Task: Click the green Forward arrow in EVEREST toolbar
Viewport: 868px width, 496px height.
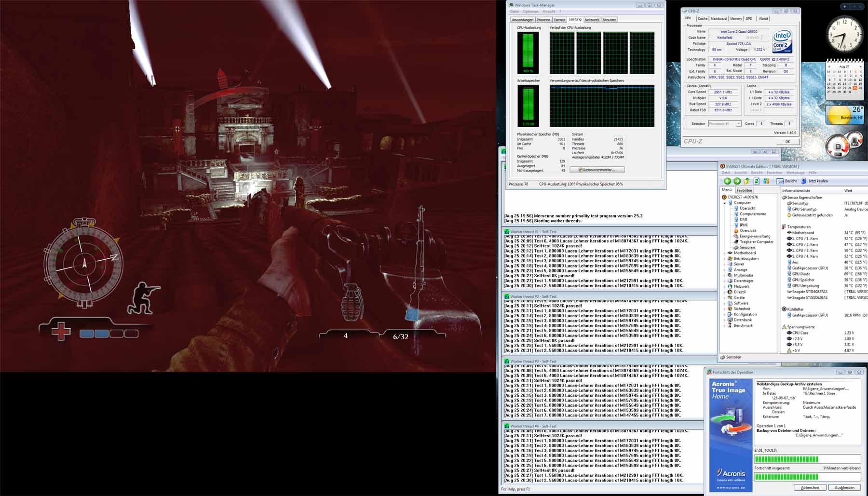Action: (737, 181)
